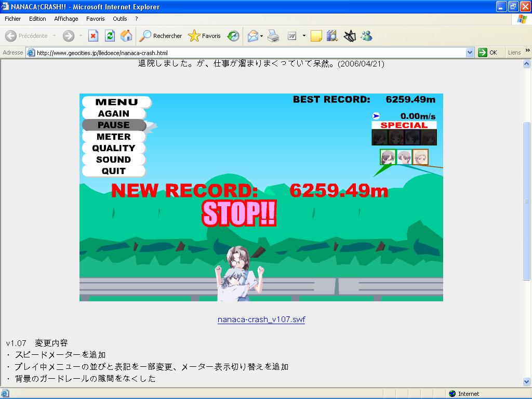Open the Affichage menu
Screen dimensions: 532x399
point(66,19)
